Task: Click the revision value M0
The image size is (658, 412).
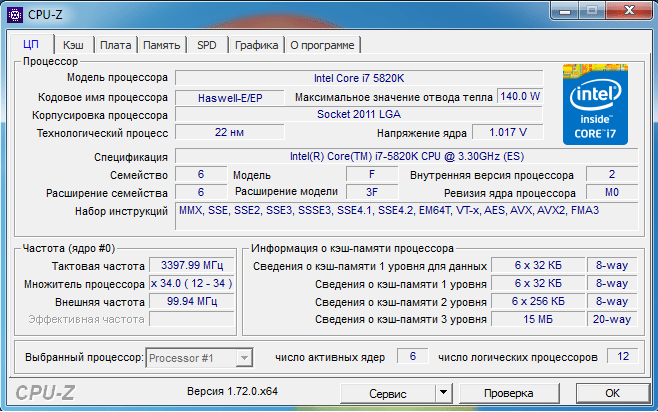Action: [612, 192]
